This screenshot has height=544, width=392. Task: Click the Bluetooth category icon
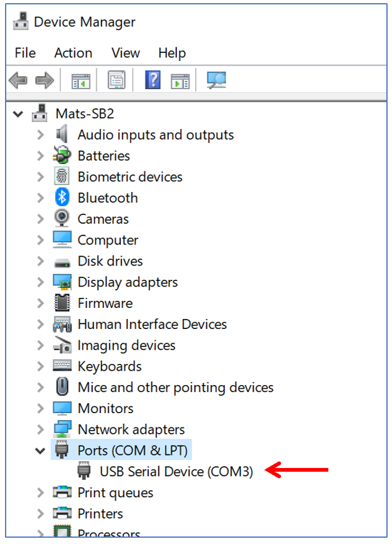tap(62, 198)
